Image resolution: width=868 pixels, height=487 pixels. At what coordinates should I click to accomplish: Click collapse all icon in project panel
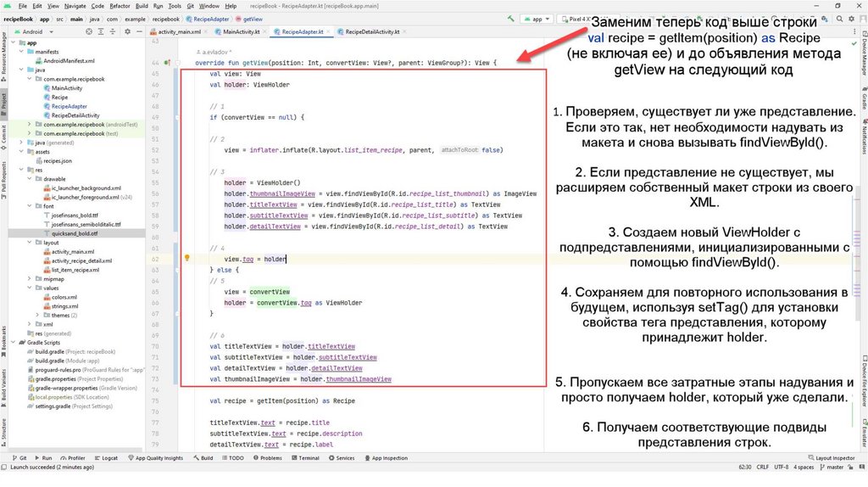pos(113,32)
